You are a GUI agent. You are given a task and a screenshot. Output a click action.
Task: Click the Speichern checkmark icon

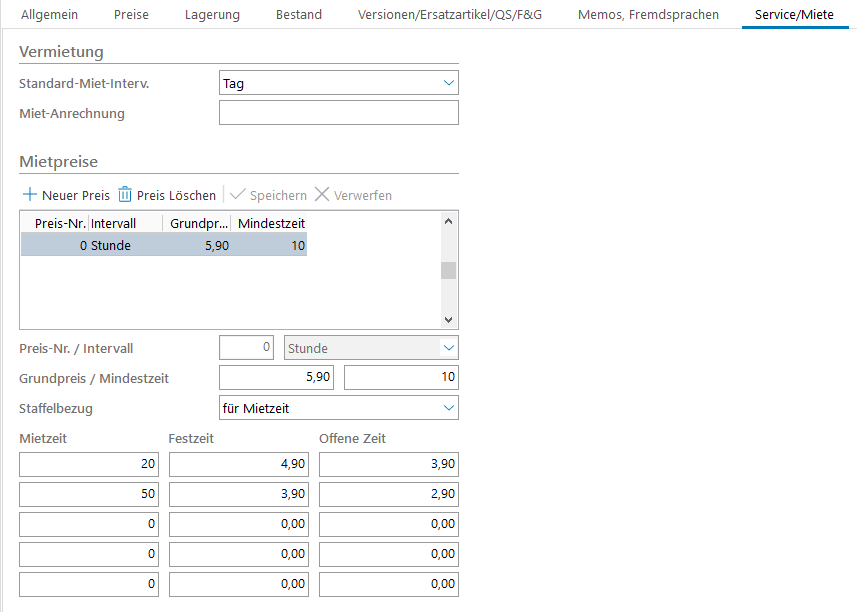[x=237, y=195]
